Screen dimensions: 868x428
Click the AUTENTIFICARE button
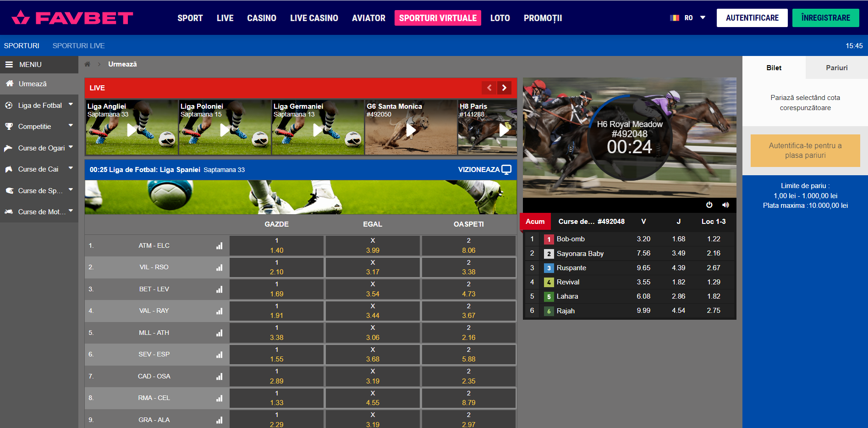click(x=752, y=18)
